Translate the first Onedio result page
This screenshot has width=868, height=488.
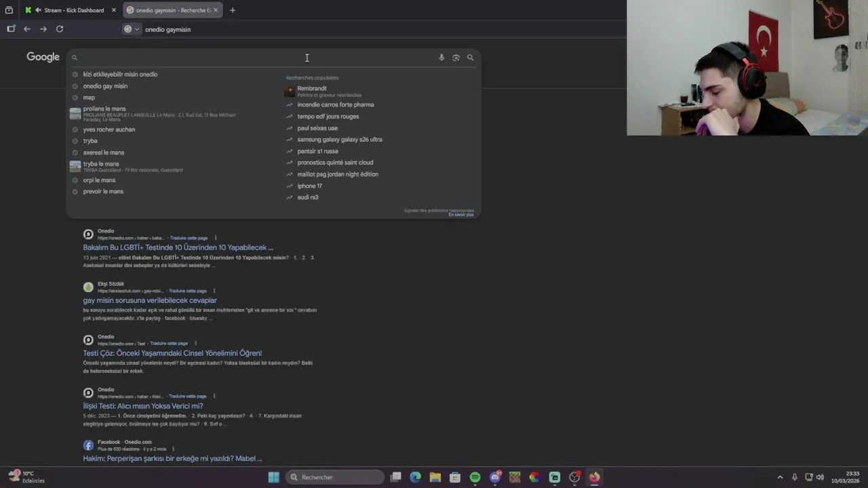(189, 238)
